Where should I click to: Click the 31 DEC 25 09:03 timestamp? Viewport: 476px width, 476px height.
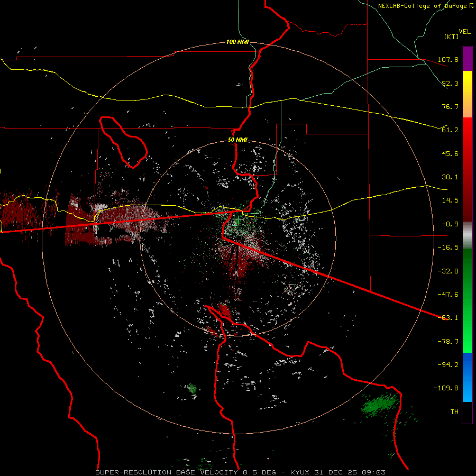pyautogui.click(x=349, y=472)
